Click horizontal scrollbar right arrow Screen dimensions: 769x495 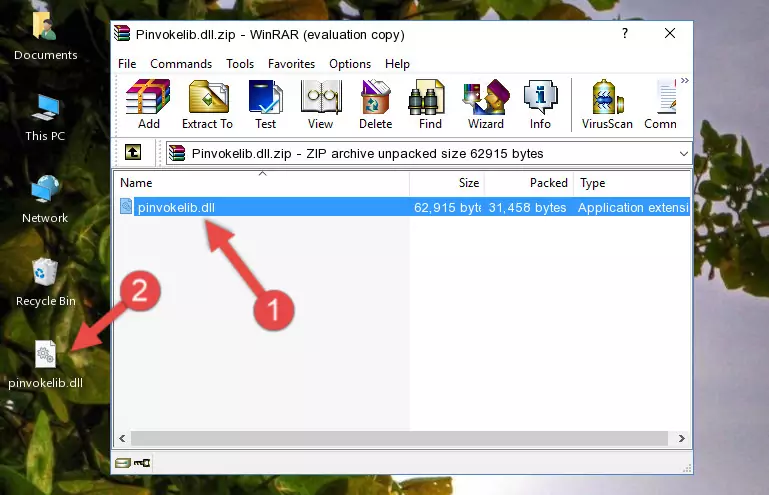click(x=682, y=438)
